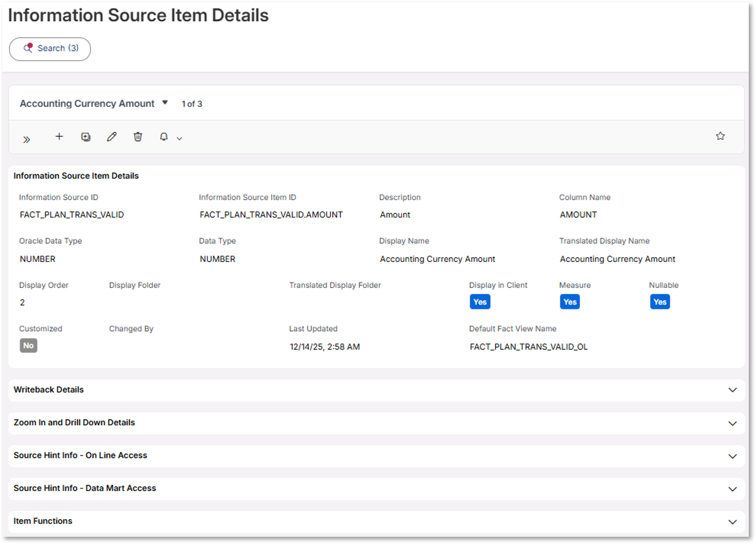
Task: Click the Oracle Data Type value NUMBER
Action: pos(37,259)
